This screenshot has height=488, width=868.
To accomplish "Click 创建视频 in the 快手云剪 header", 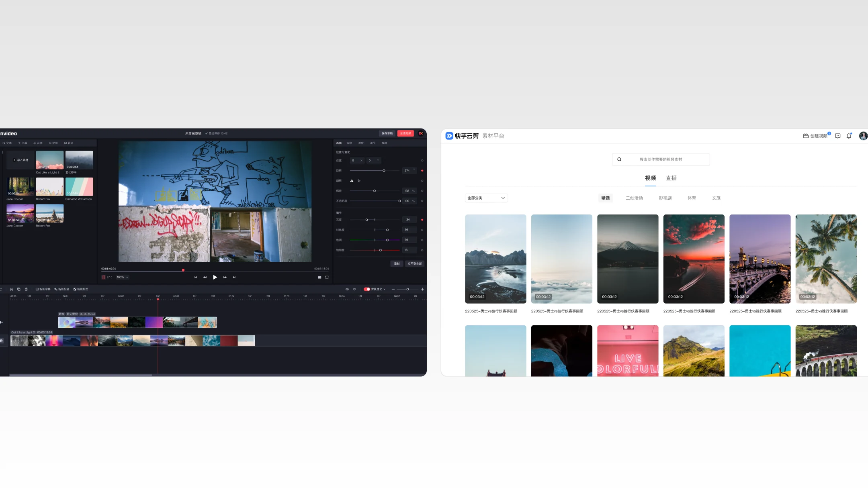I will point(815,136).
